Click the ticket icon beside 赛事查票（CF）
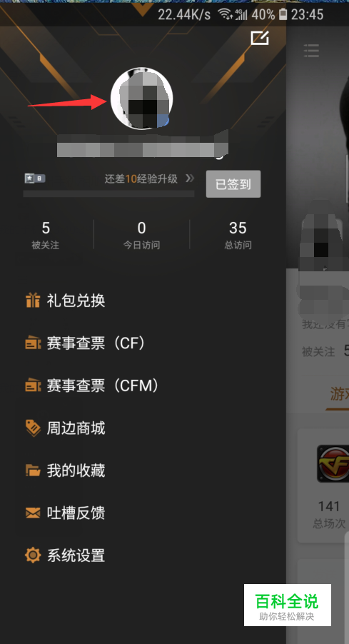This screenshot has height=644, width=349. point(33,343)
